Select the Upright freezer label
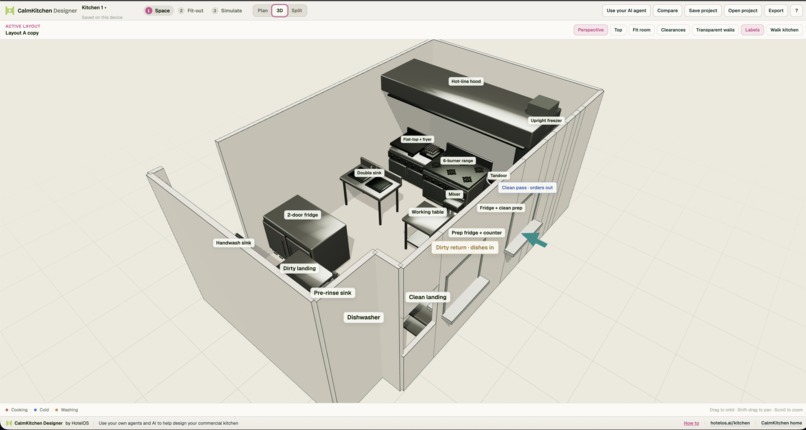 pos(546,121)
